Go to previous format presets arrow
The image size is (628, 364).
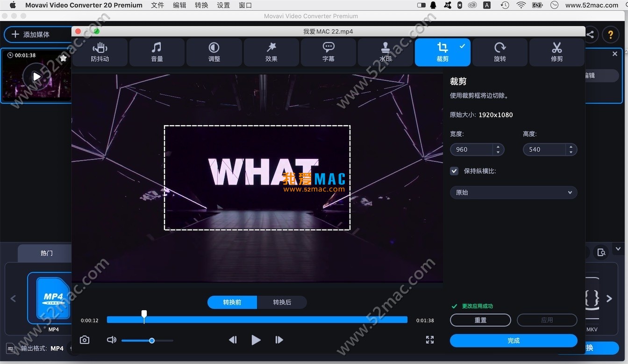pyautogui.click(x=13, y=298)
